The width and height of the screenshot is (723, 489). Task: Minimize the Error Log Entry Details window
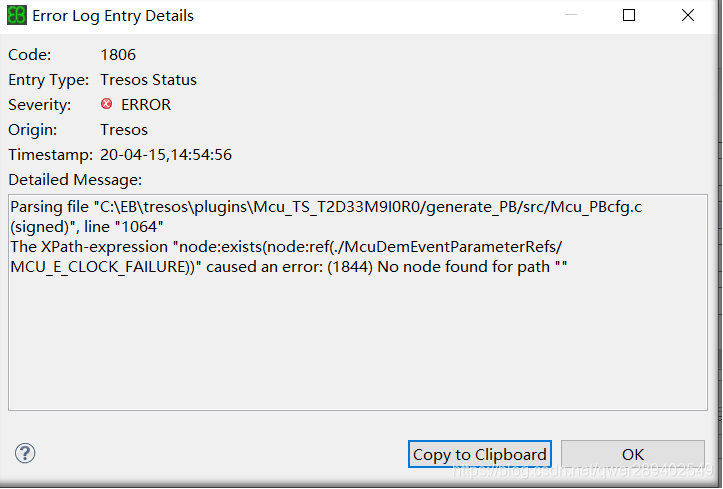point(571,15)
